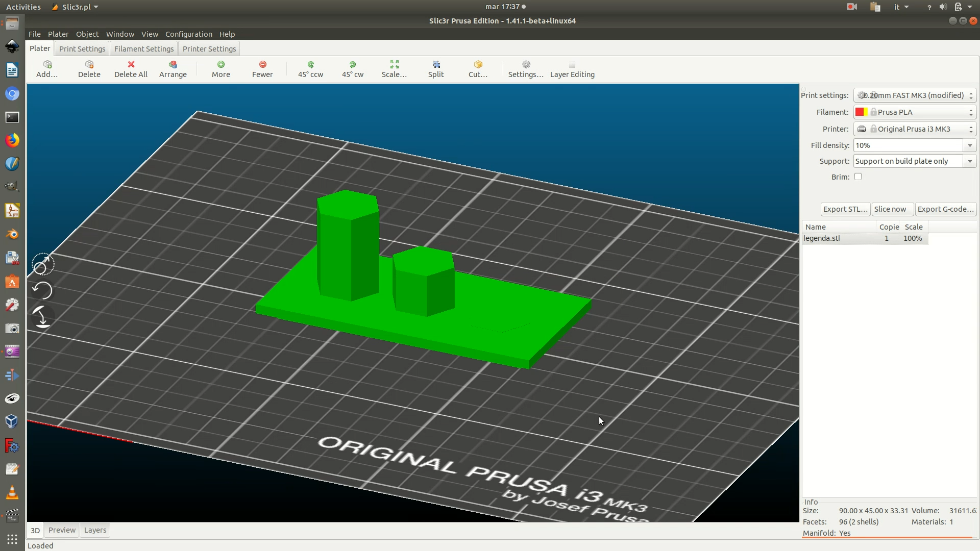Open Blender from the dock
This screenshot has height=551, width=980.
[x=12, y=234]
